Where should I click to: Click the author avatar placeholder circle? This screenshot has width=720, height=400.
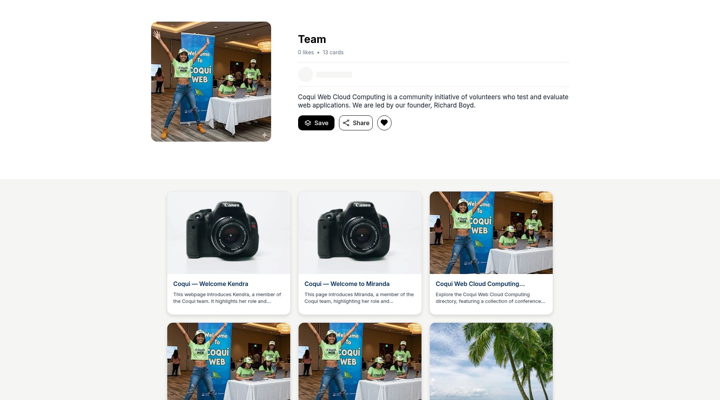point(305,74)
